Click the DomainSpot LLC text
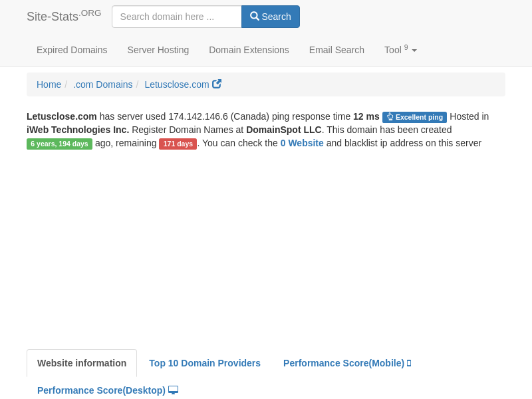 (x=284, y=130)
